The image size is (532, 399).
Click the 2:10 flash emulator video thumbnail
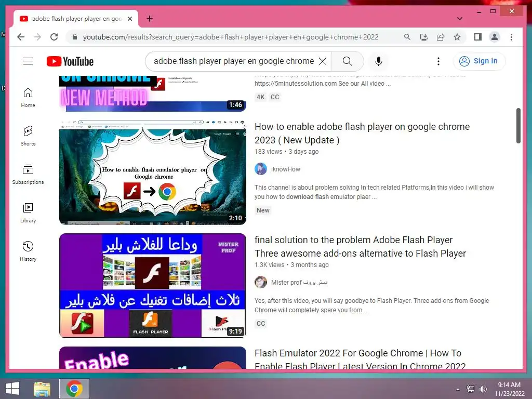(153, 172)
